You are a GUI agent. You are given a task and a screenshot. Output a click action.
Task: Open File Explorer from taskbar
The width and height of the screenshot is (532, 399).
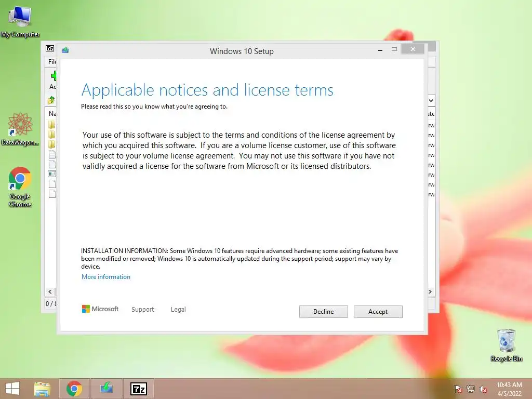click(x=42, y=389)
